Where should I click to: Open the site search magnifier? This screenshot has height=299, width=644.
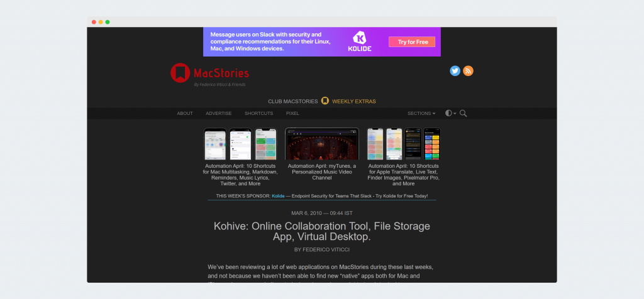point(464,113)
